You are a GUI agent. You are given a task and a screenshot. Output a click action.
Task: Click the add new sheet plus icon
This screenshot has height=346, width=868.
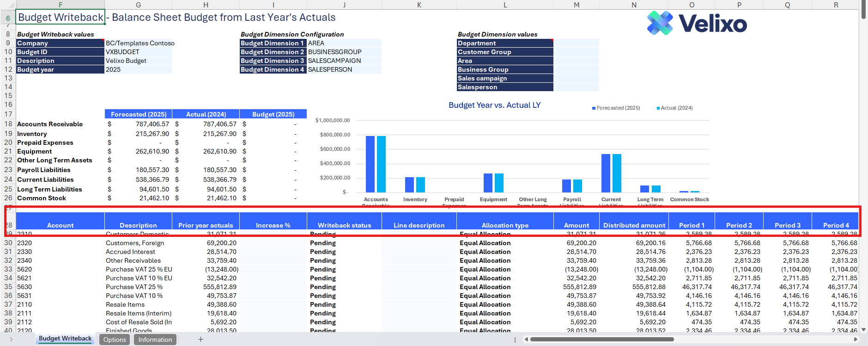click(x=200, y=340)
